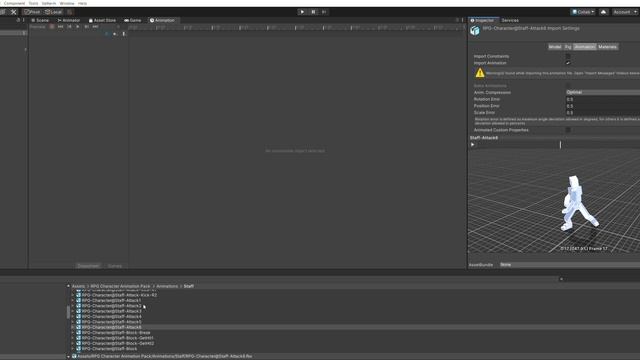Play clip in Animation window
640x360 pixels.
pyautogui.click(x=78, y=27)
